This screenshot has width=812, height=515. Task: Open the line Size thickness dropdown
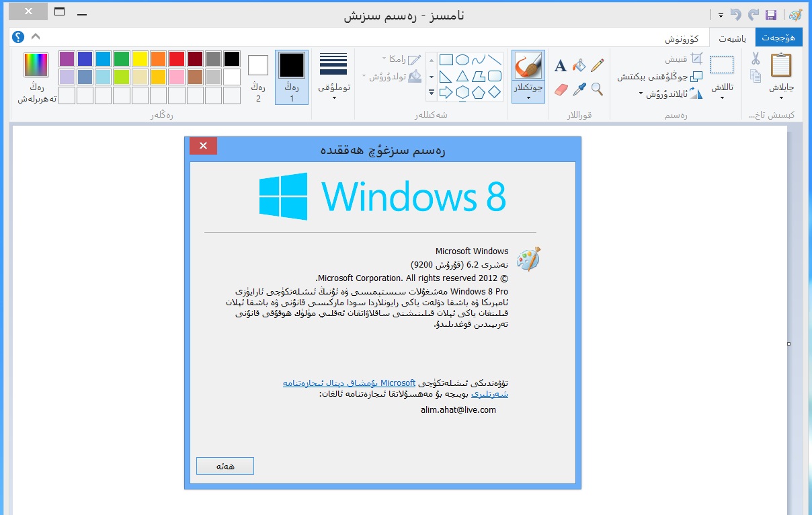click(334, 77)
